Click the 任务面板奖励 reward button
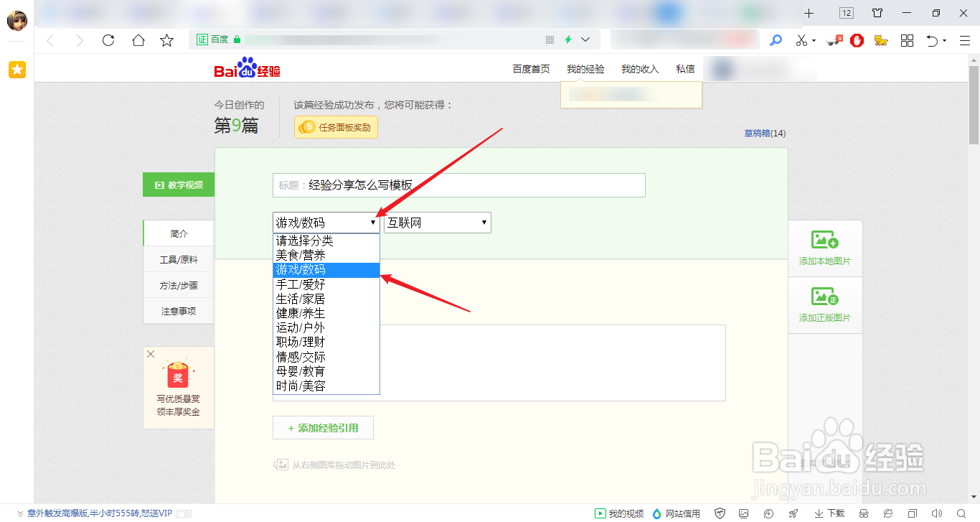Screen dimensions: 980x522 click(x=335, y=126)
